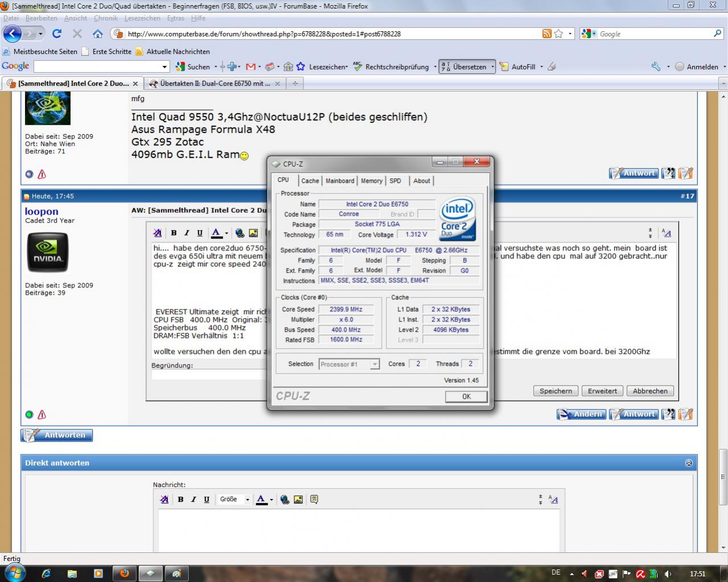This screenshot has height=582, width=728.
Task: Reload the page with the refresh icon
Action: coord(57,34)
